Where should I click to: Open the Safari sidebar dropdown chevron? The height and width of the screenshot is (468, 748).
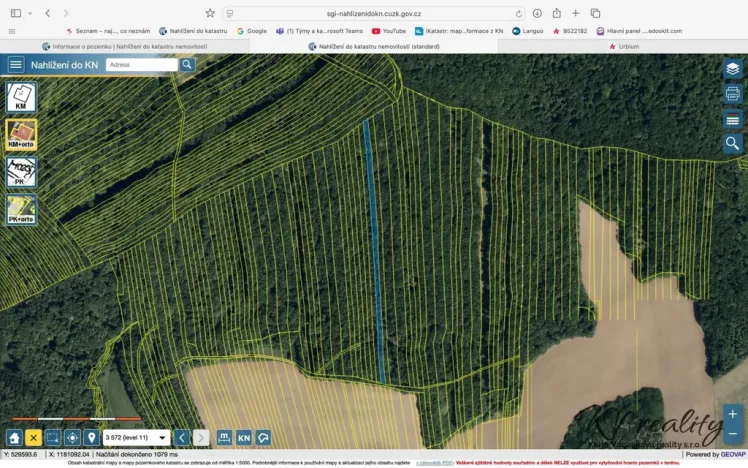[30, 13]
